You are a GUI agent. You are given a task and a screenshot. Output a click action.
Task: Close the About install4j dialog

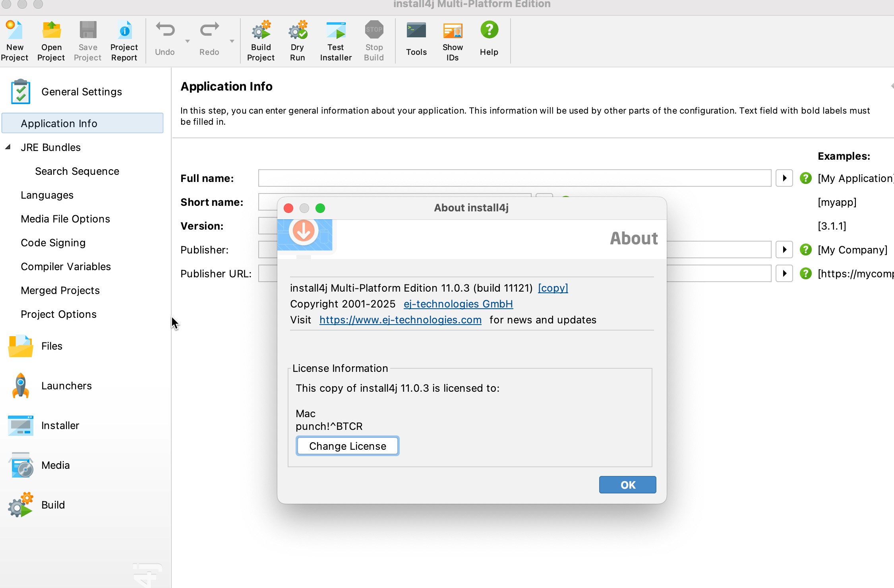coord(289,208)
